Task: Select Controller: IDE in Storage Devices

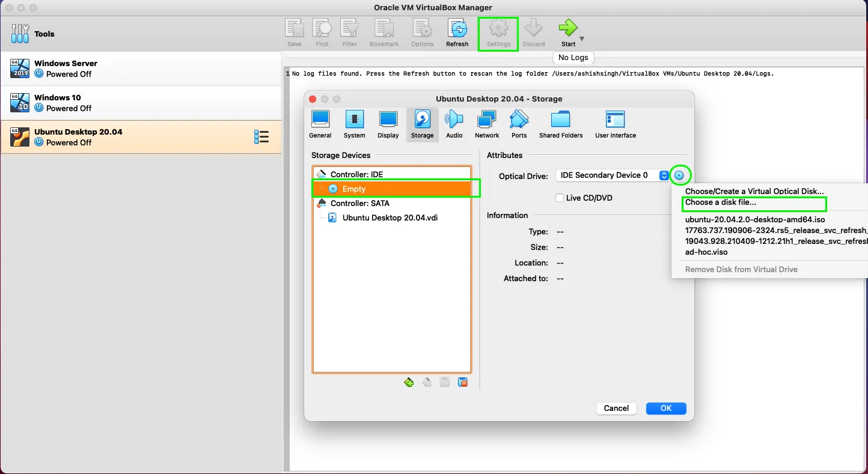Action: point(392,174)
